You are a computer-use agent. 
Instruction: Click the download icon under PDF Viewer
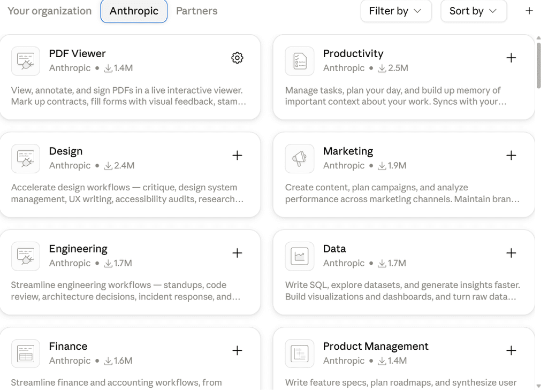(108, 68)
